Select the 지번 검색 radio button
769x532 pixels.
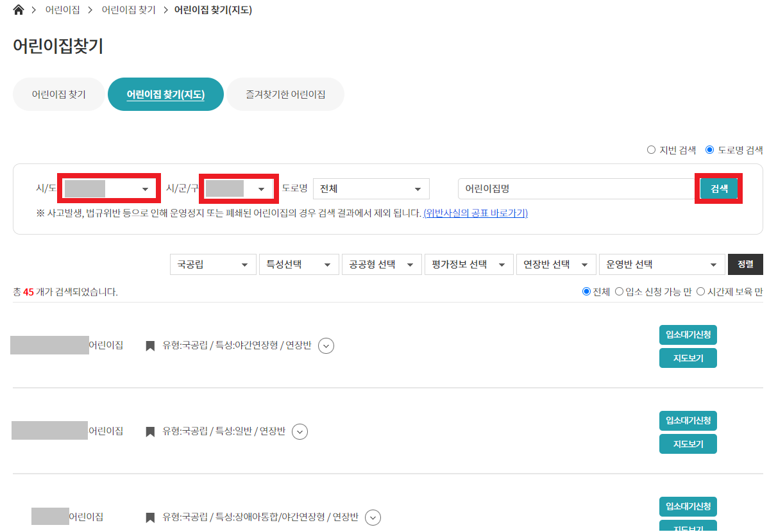[650, 149]
